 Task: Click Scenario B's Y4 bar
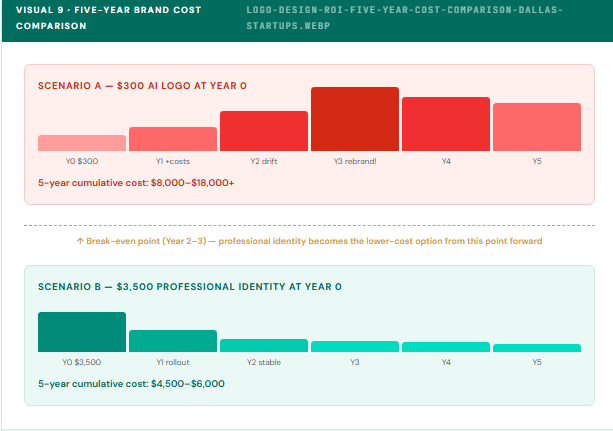point(446,347)
